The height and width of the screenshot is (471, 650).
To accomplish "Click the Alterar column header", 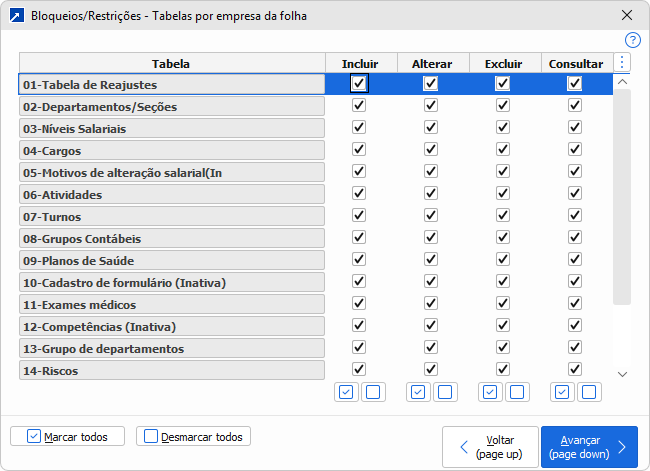I will 431,64.
